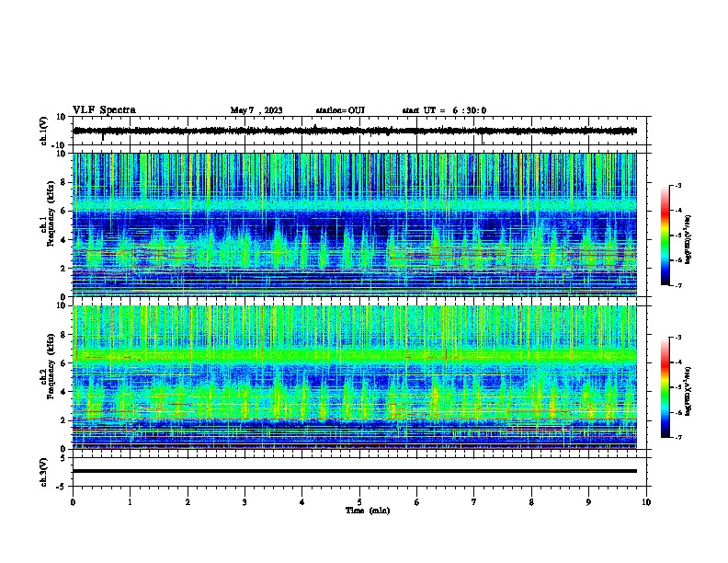Click the 'ch.1 Frequency (kHz)' axis label

coord(48,213)
